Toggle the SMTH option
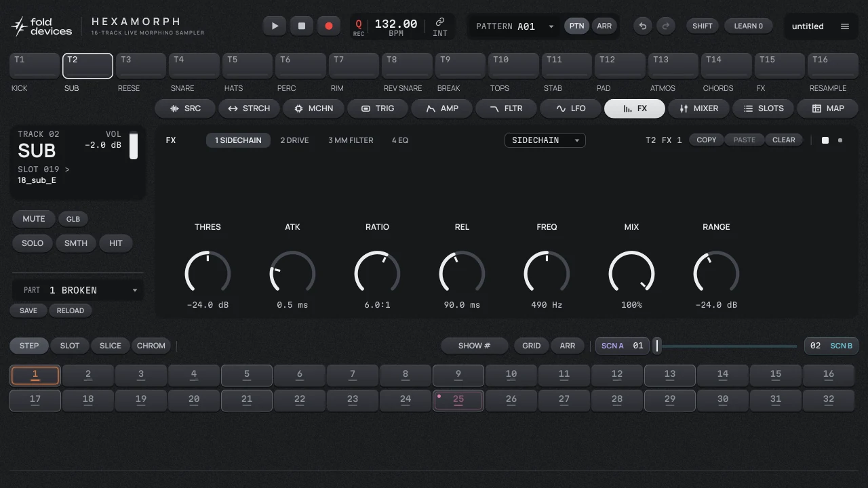This screenshot has width=868, height=488. [x=76, y=243]
